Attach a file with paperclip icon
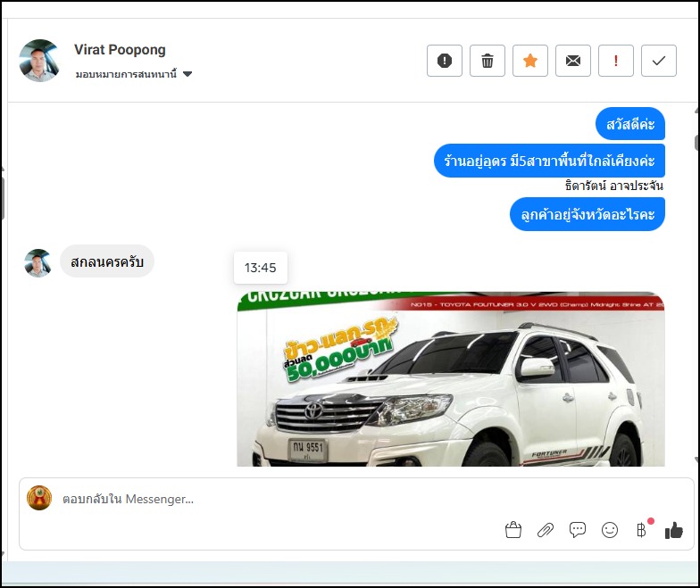 click(545, 530)
